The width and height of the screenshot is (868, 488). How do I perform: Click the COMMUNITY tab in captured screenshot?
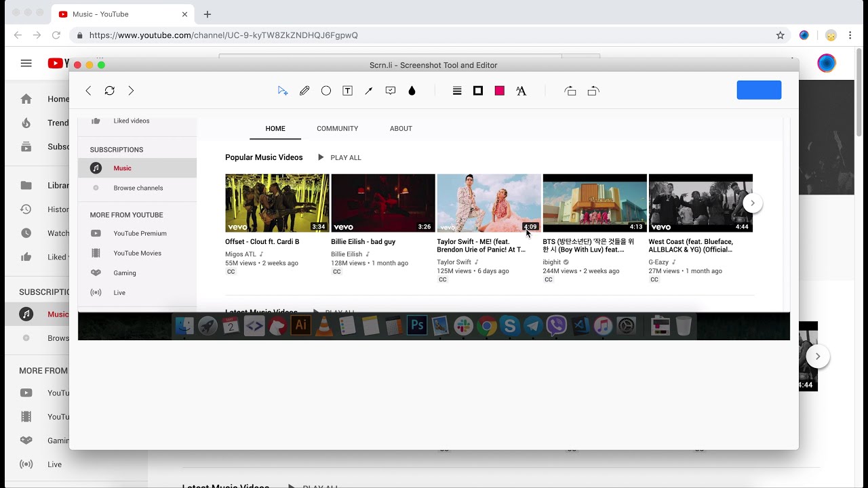click(337, 128)
